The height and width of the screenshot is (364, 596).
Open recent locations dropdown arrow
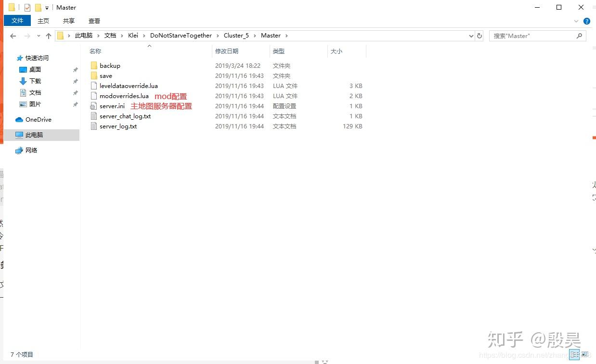39,36
